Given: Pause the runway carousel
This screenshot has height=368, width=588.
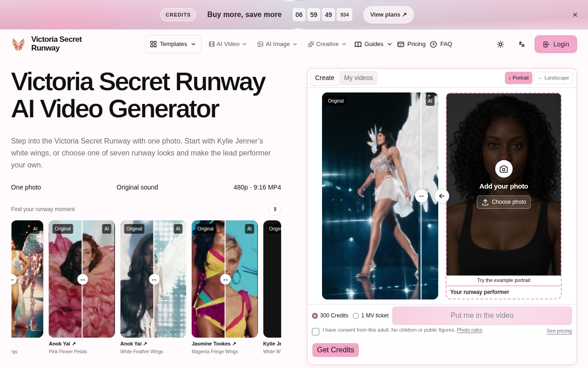Looking at the screenshot, I should point(275,209).
